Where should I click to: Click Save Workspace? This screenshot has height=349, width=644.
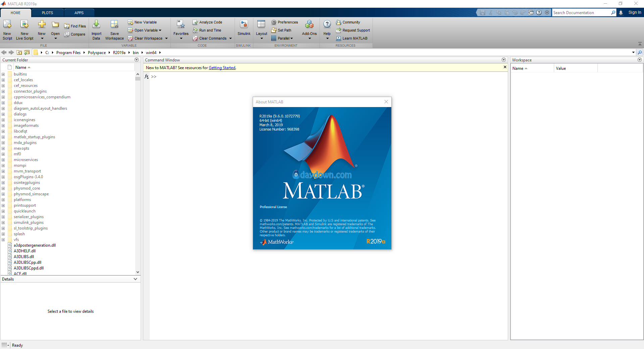point(114,30)
